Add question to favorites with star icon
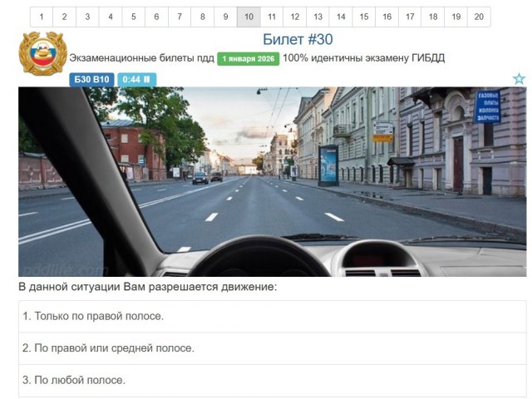Viewport: 532px width, 399px height. 519,79
